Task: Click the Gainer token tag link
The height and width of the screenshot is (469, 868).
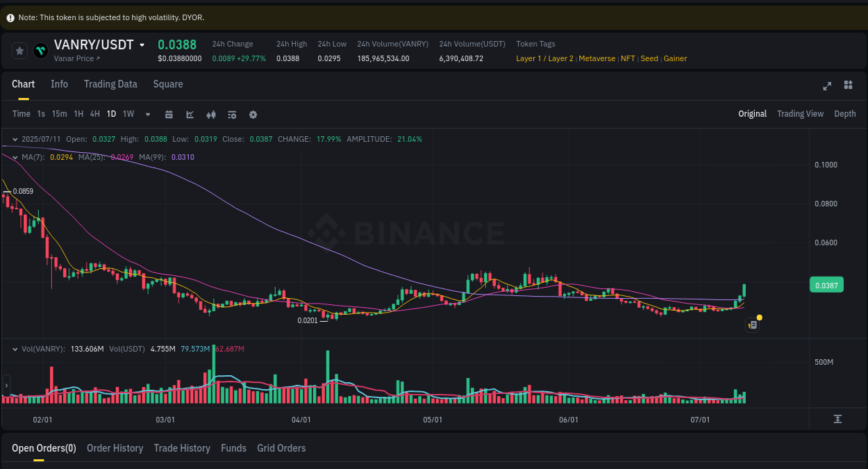Action: click(675, 58)
